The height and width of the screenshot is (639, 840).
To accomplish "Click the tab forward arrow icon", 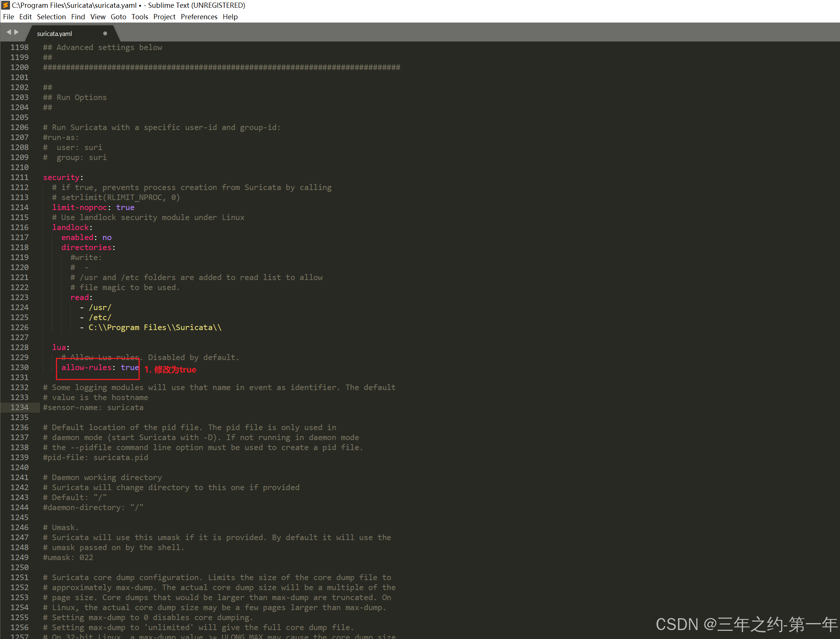I will [16, 32].
